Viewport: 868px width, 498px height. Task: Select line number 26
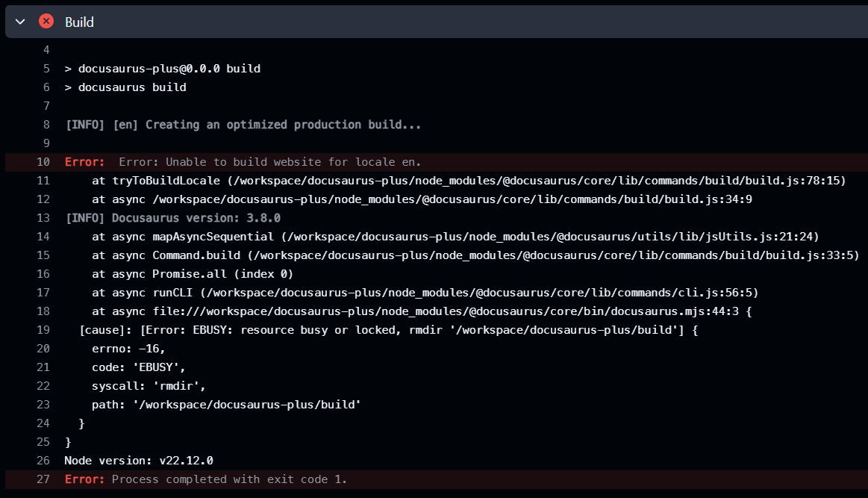[x=43, y=461]
